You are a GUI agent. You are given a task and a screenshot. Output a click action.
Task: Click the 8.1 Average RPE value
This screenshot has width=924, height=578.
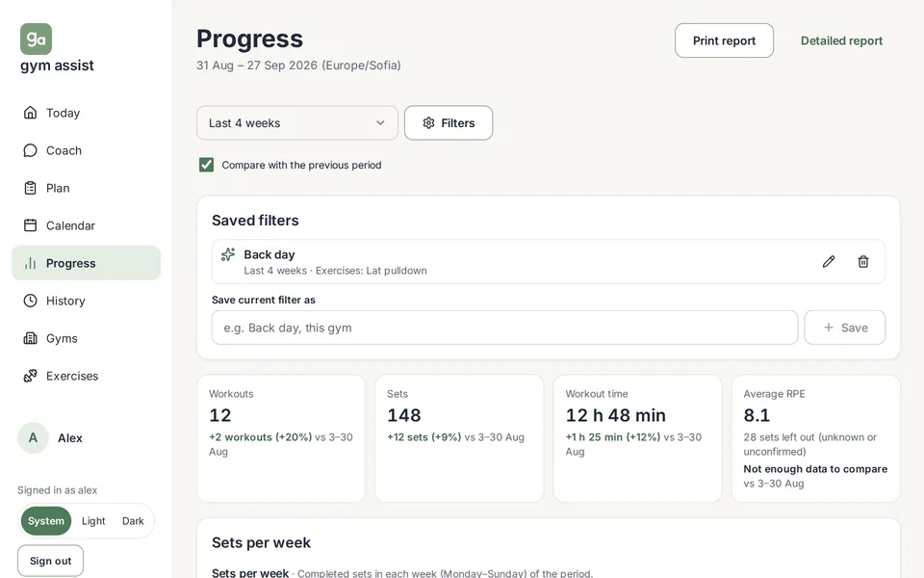[x=757, y=415]
